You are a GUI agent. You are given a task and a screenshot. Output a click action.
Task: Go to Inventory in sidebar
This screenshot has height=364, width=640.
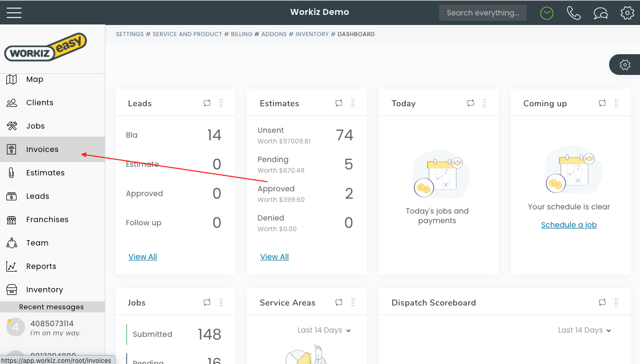coord(44,290)
